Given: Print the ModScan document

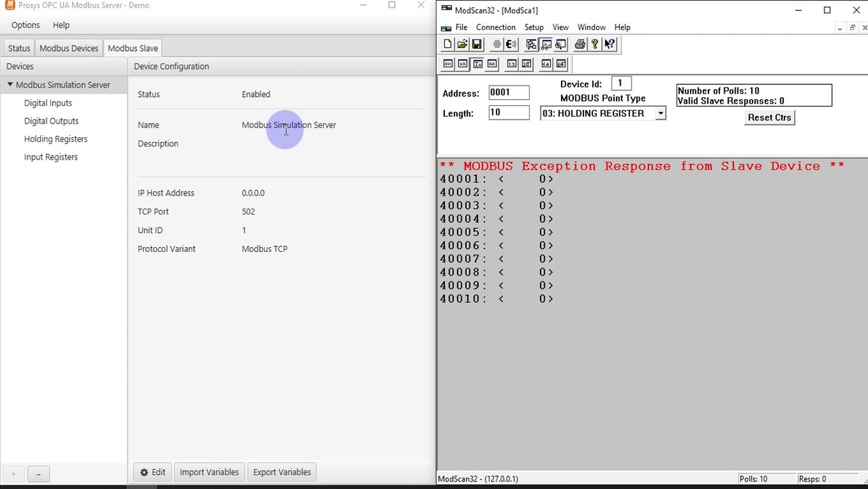Looking at the screenshot, I should [x=580, y=44].
